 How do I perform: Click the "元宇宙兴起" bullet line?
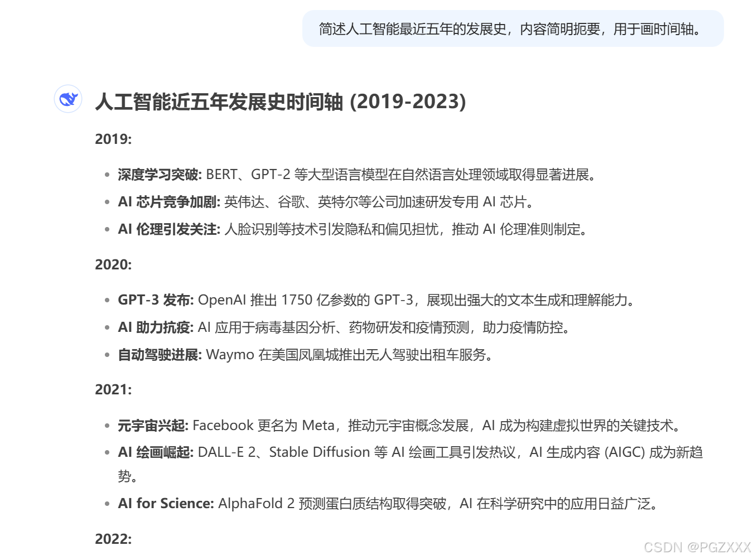[400, 426]
